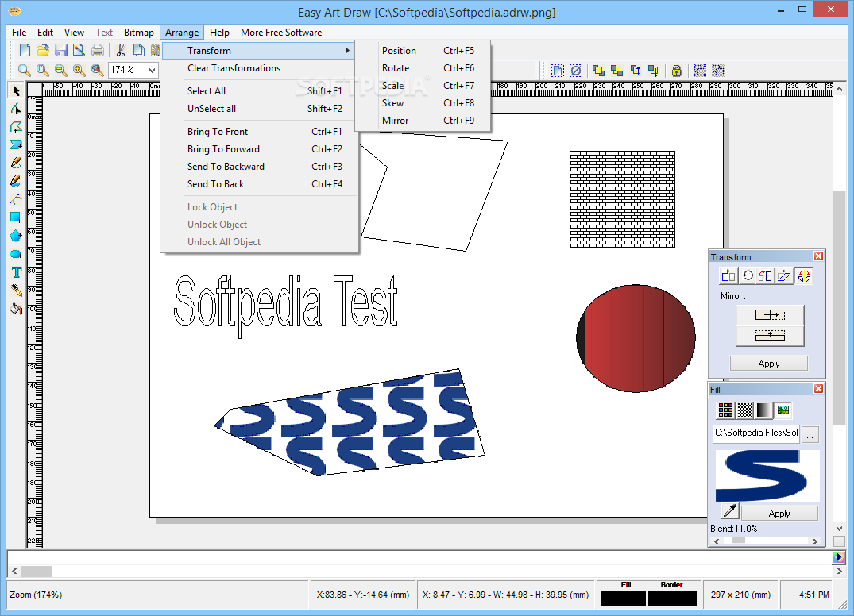Select the bezier curve tool
The image size is (854, 616).
coord(16,200)
